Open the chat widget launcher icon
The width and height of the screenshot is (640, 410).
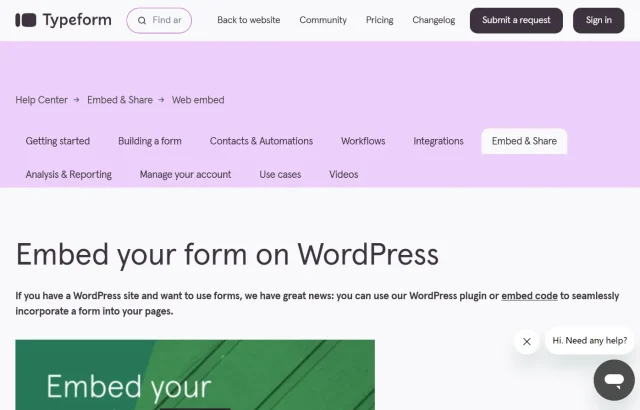[614, 380]
